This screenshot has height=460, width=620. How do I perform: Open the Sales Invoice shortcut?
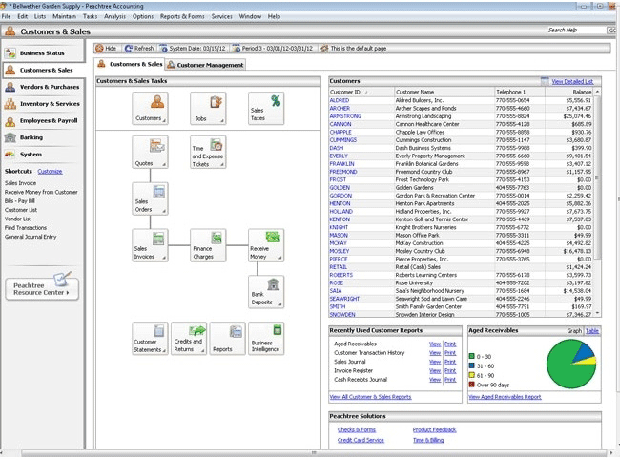(20, 183)
